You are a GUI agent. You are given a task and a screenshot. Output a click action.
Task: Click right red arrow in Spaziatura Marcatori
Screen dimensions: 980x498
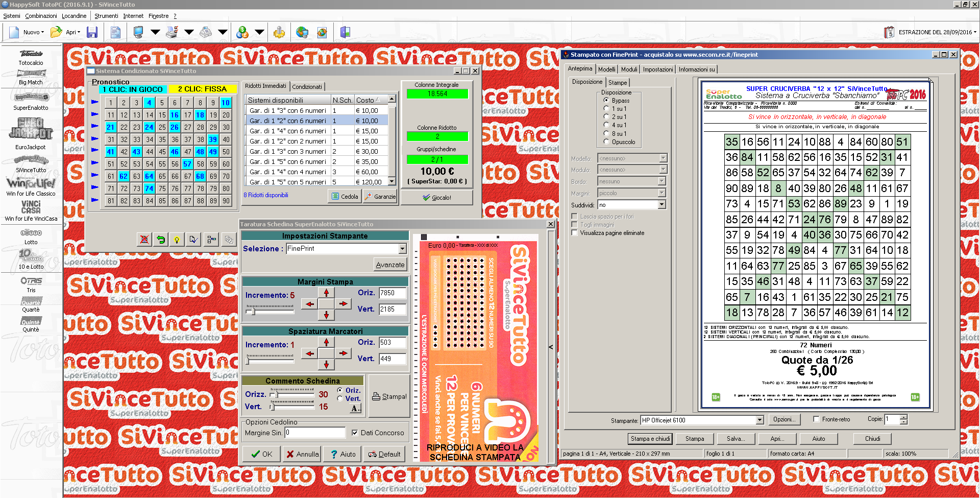(x=343, y=353)
